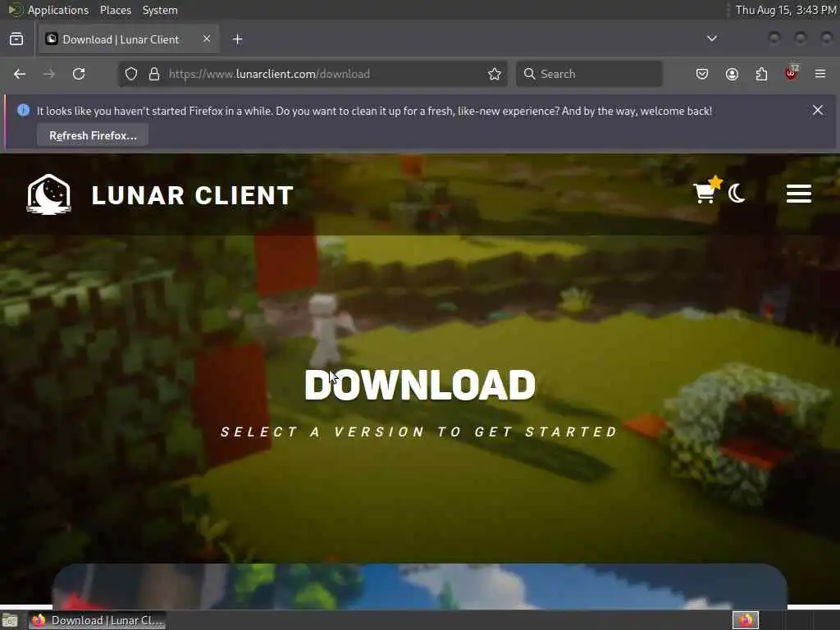This screenshot has height=630, width=840.
Task: Close the Download | Lunar Client tab
Action: (x=207, y=39)
